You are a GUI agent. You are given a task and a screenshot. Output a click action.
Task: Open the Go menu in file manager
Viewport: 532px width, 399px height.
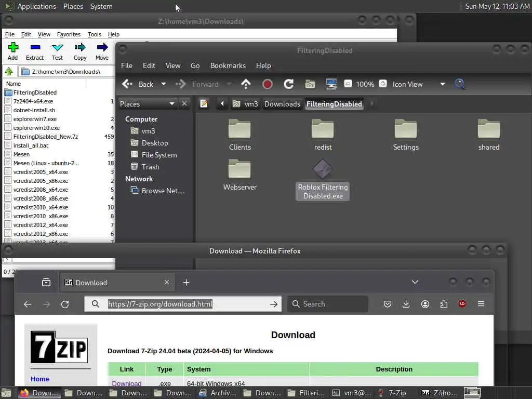pyautogui.click(x=195, y=65)
